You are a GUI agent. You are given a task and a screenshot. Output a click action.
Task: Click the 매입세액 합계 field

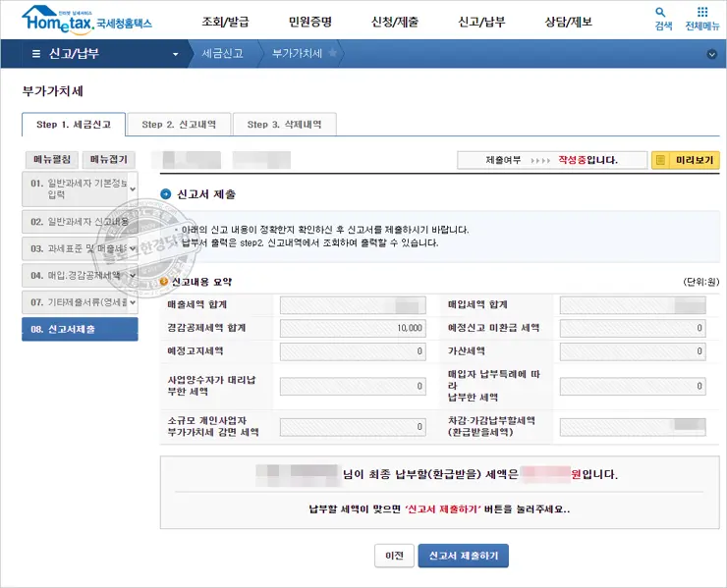click(x=633, y=305)
